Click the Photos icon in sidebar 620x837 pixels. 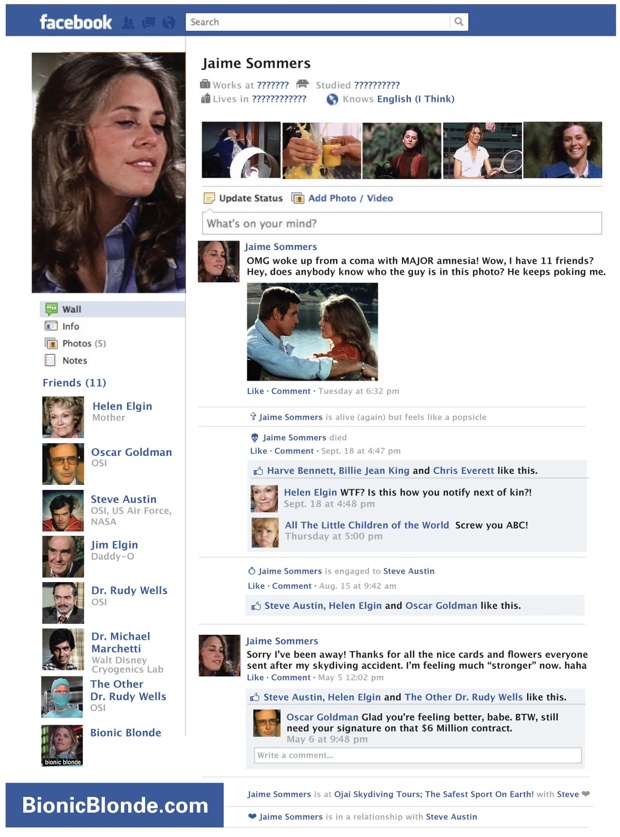coord(51,343)
